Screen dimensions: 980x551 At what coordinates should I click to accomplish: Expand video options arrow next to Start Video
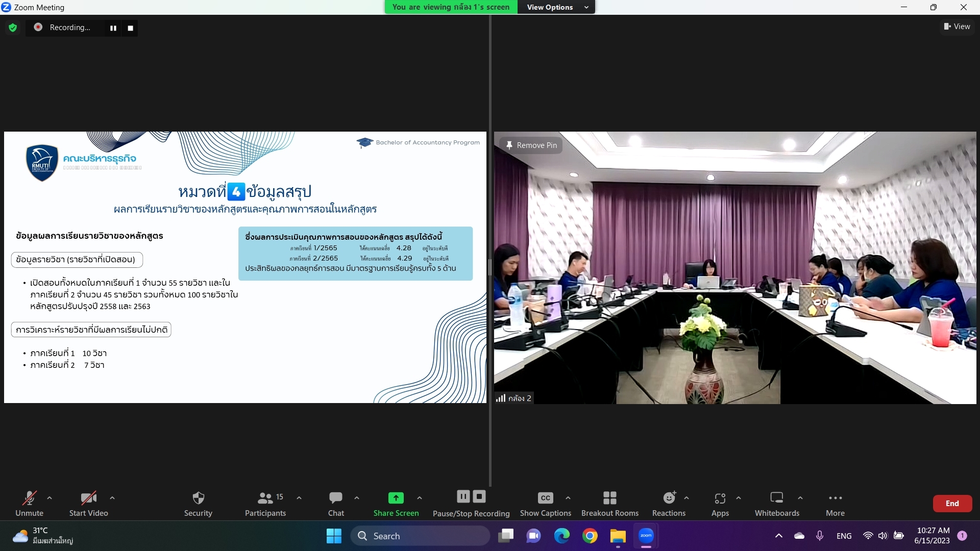[112, 497]
